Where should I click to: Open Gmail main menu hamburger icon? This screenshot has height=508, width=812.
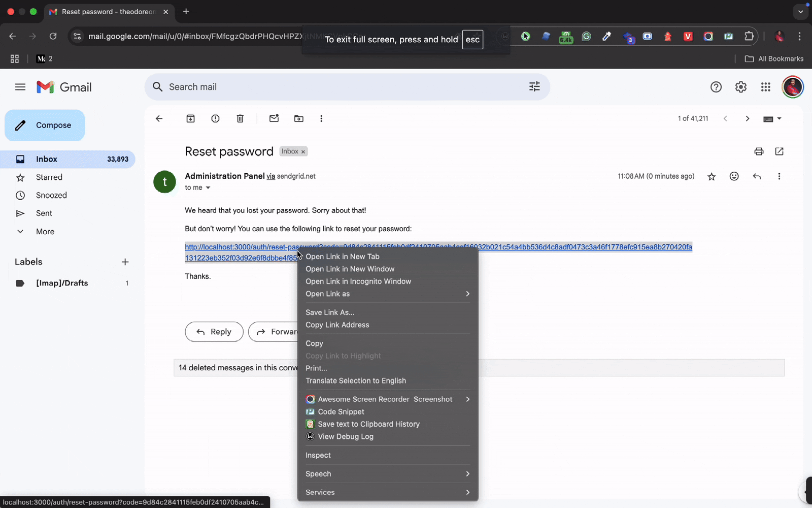pos(20,87)
